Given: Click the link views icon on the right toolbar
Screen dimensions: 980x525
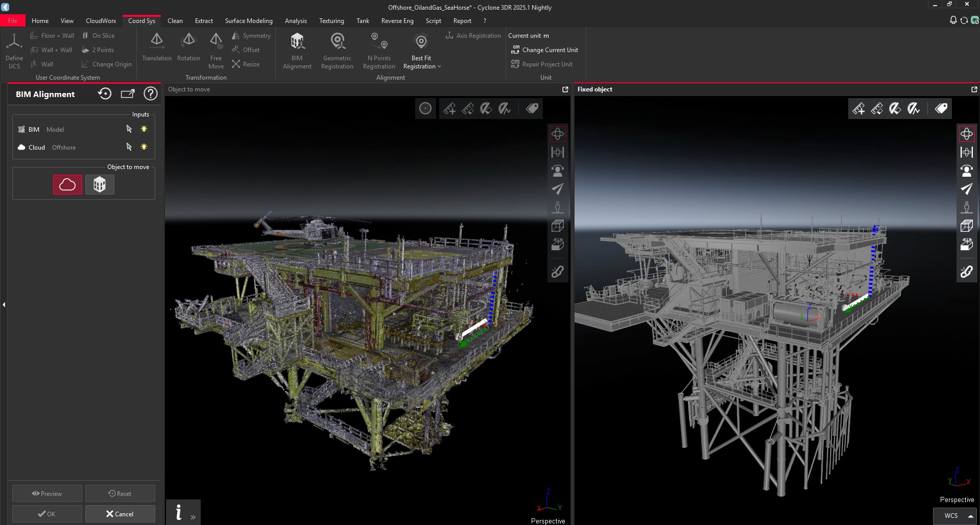Looking at the screenshot, I should (x=966, y=272).
